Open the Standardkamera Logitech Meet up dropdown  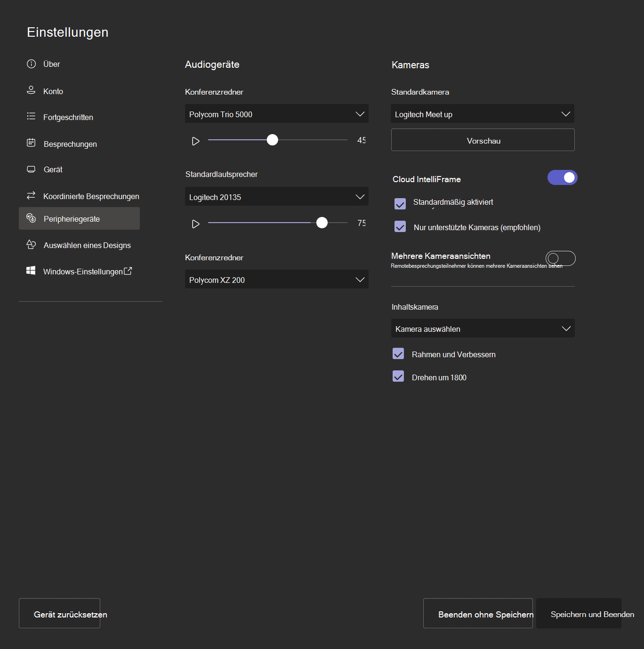point(483,113)
